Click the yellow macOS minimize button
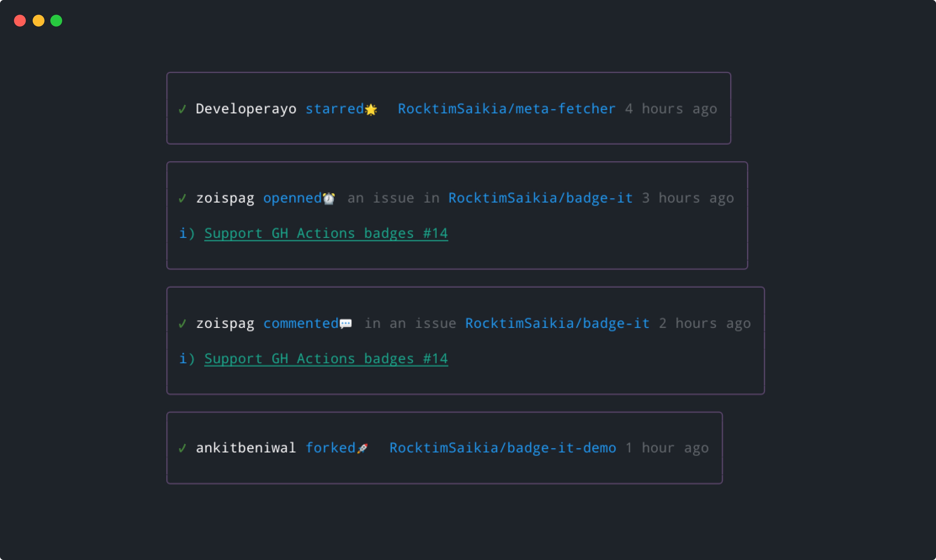This screenshot has height=560, width=936. [38, 21]
